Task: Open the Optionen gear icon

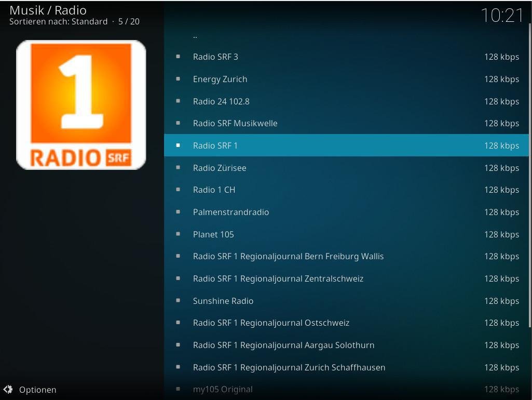Action: (8, 389)
